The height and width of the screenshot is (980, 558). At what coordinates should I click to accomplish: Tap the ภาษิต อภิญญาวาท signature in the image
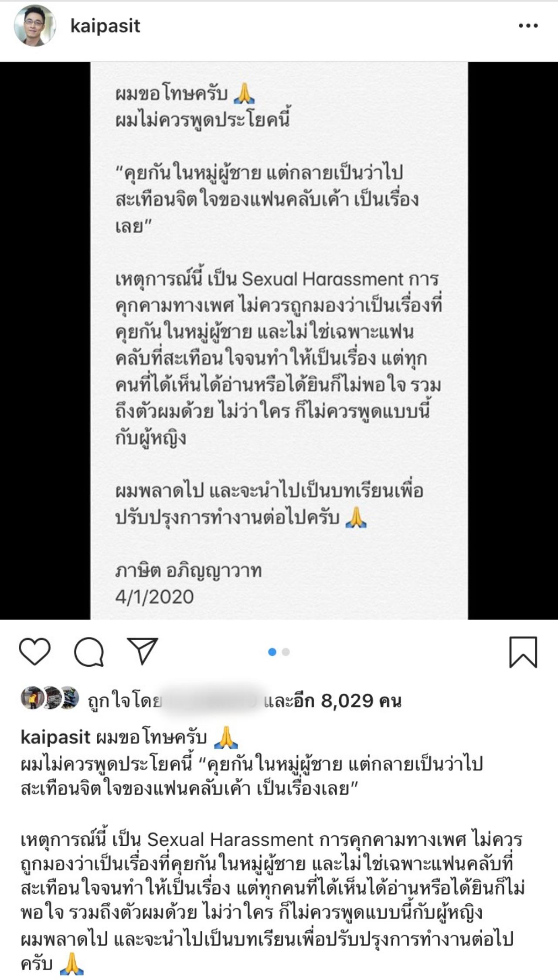[x=188, y=571]
